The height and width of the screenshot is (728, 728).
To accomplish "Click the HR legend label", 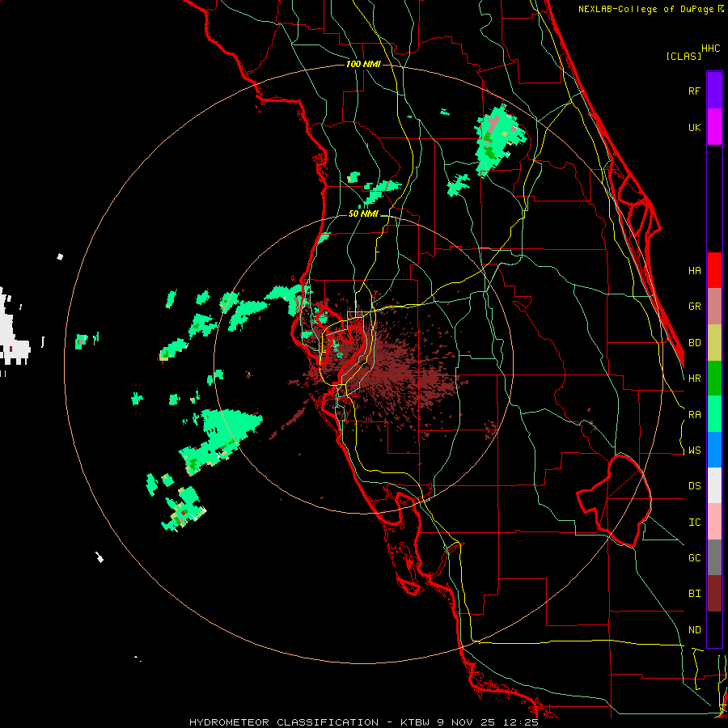I will (x=695, y=379).
